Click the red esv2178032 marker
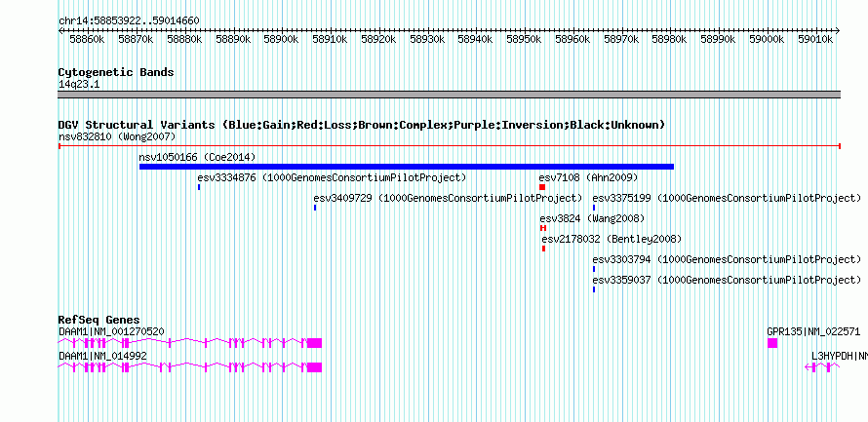868x422 pixels. tap(543, 249)
